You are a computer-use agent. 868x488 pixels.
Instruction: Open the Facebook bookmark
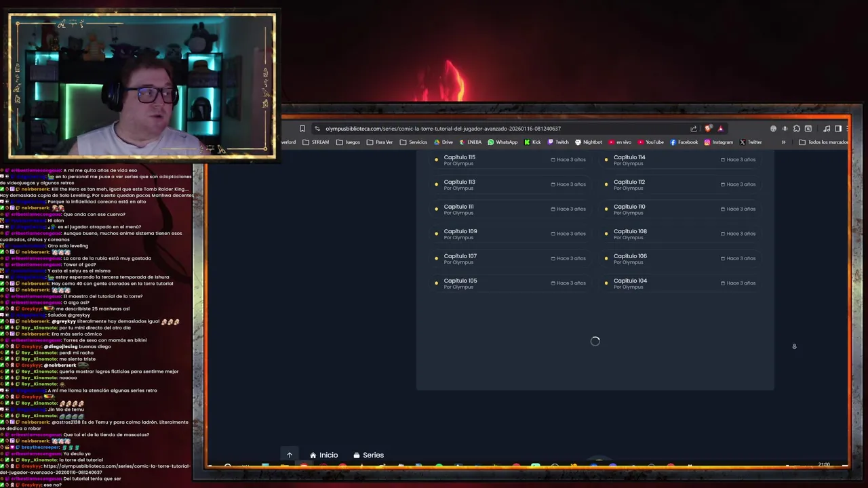click(684, 142)
